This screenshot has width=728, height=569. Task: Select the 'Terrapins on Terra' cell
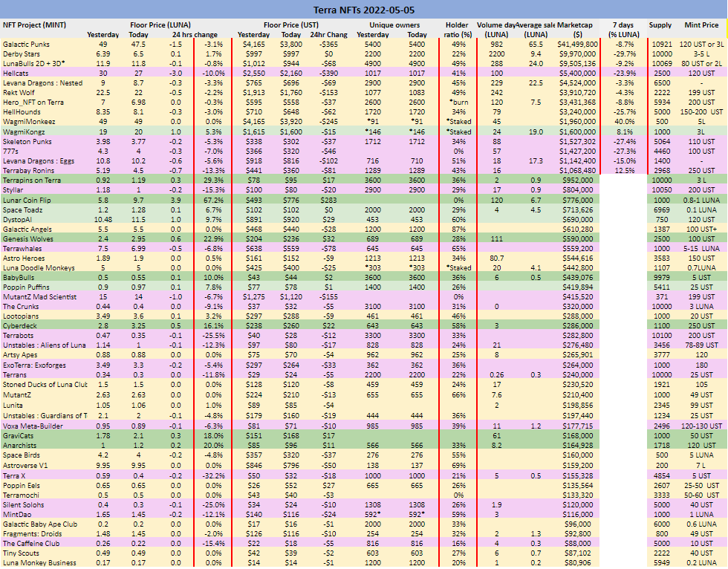[31, 180]
